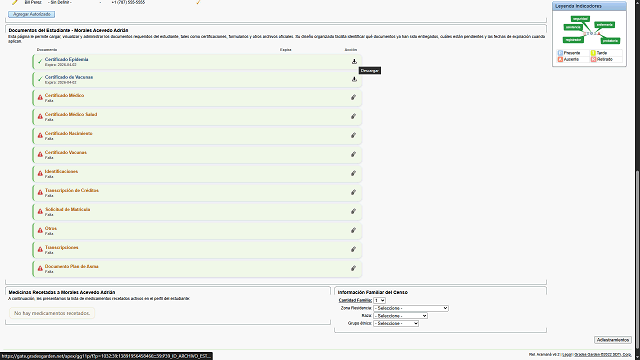Click warning icon beside Certificado Médico Salud
This screenshot has width=640, height=360.
40,116
